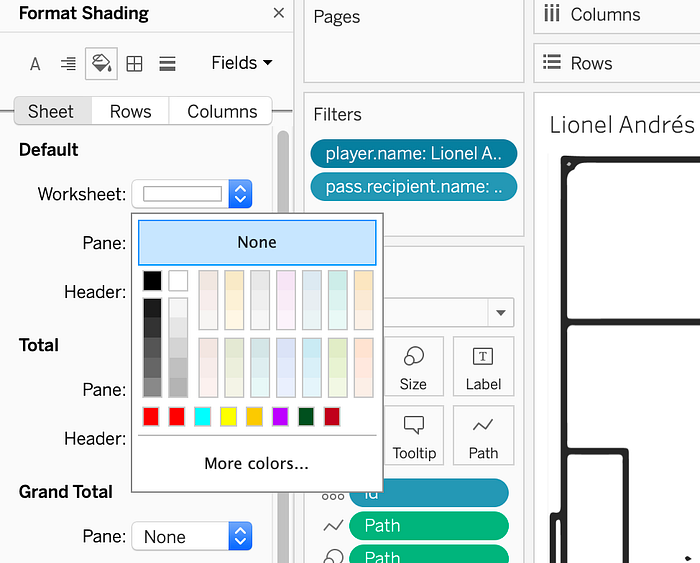The width and height of the screenshot is (700, 563).
Task: Open the Lines format icon
Action: (167, 64)
